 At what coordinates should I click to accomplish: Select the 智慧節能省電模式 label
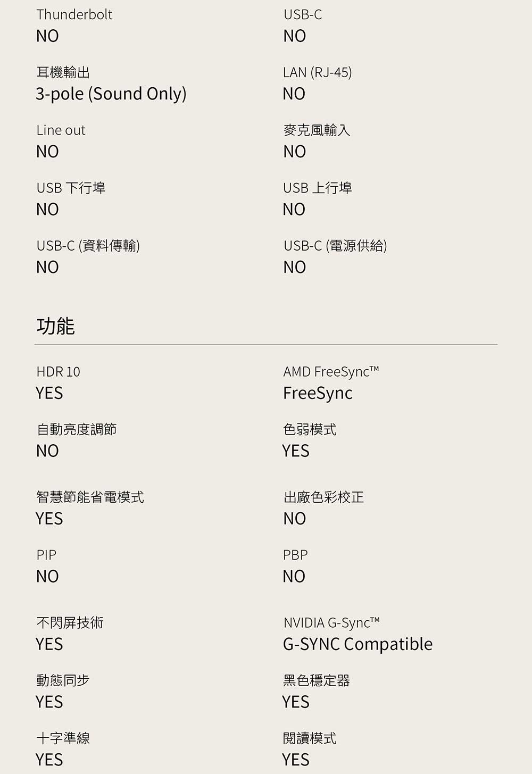(x=90, y=497)
